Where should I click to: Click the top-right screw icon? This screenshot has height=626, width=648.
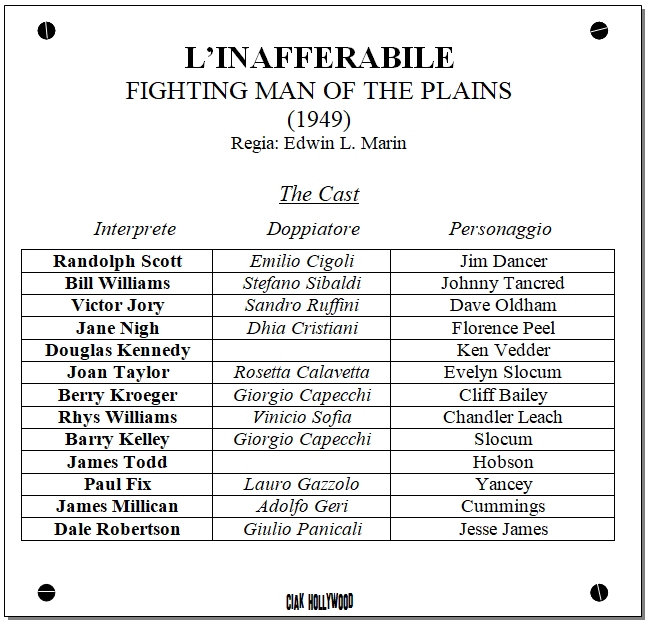(599, 31)
